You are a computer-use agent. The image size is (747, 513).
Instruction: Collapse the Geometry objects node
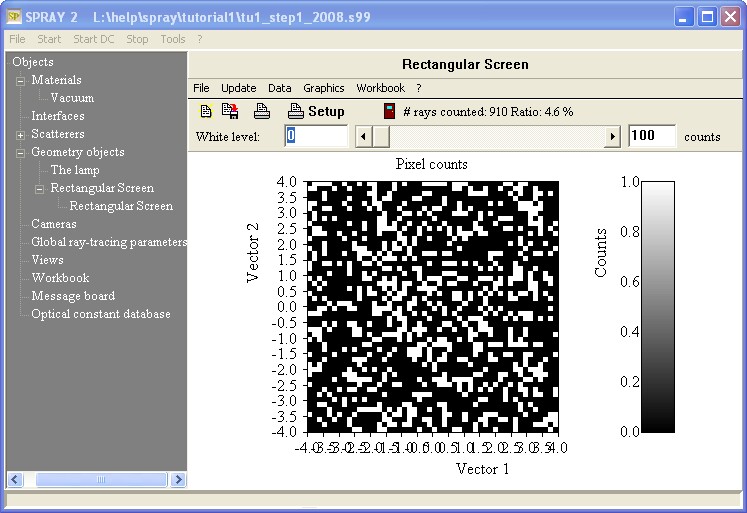point(21,153)
